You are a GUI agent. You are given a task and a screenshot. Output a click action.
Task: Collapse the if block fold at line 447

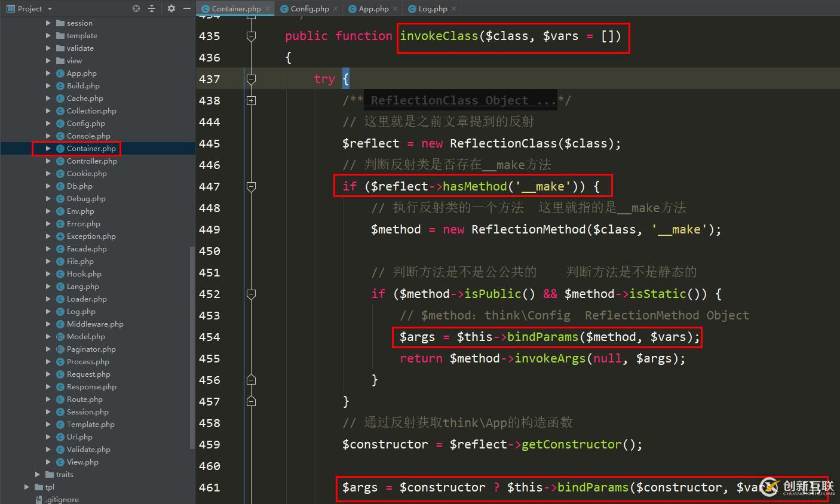[251, 186]
